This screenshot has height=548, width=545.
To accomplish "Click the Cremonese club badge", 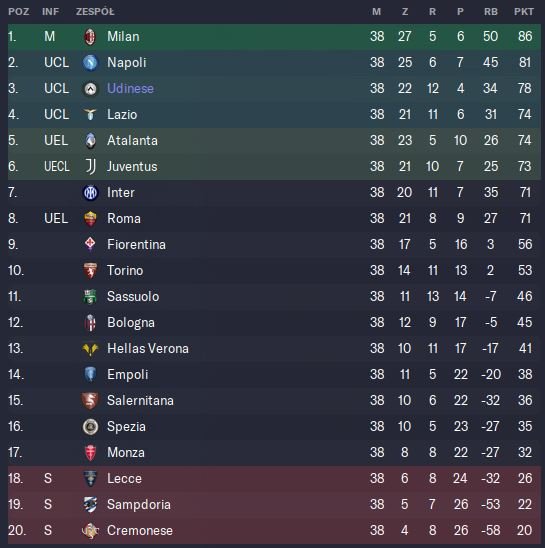I will (90, 531).
